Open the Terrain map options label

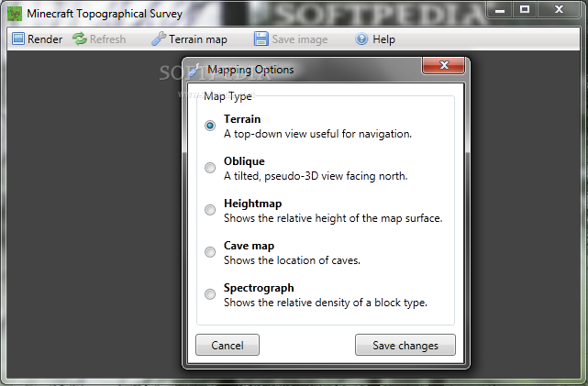[198, 39]
